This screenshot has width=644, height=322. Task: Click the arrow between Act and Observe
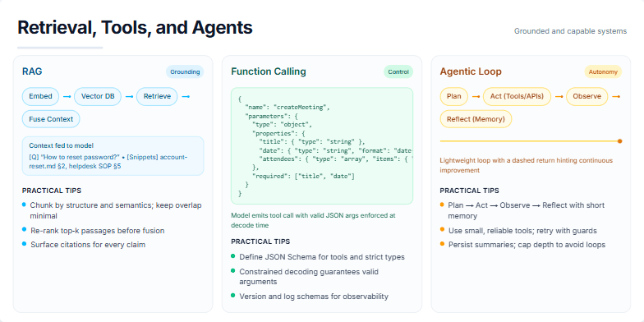pos(559,97)
